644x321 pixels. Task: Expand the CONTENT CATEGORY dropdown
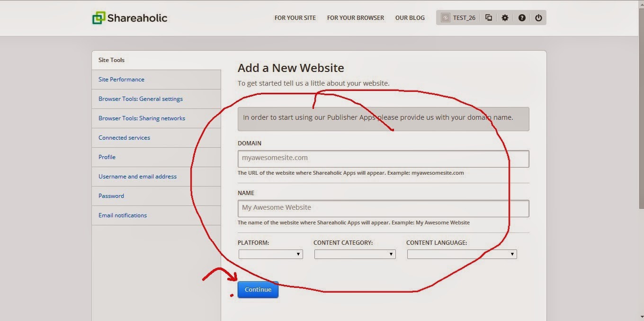point(355,254)
